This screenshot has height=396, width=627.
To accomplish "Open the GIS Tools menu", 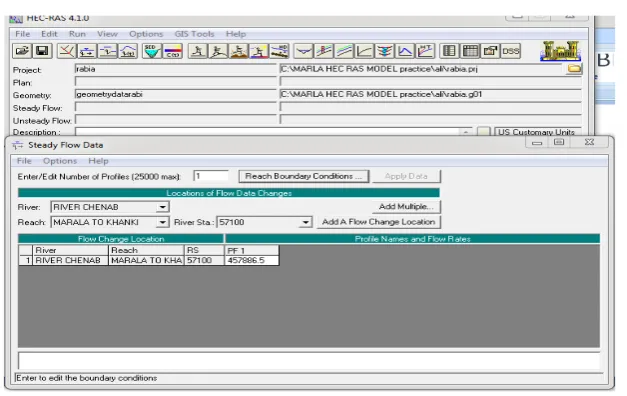I will (194, 34).
